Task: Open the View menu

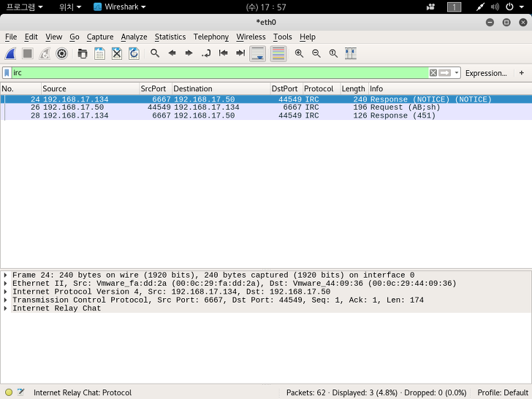Action: [x=53, y=37]
